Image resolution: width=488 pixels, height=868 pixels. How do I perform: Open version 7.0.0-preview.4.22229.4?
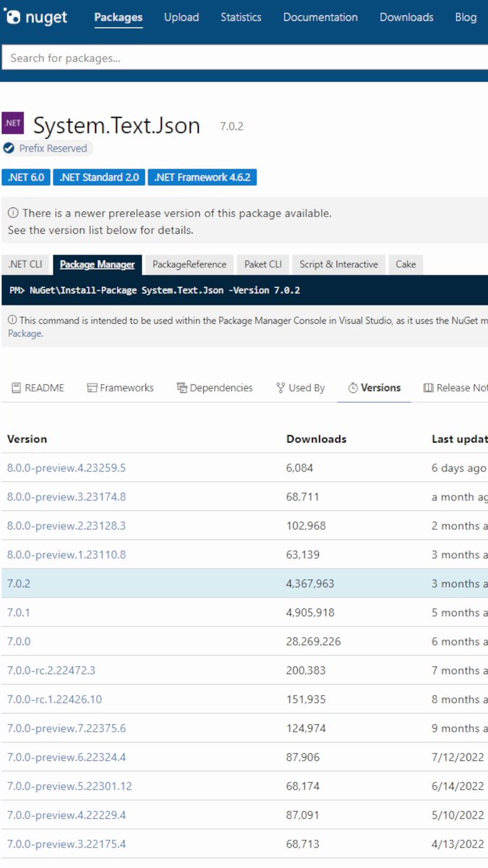[67, 815]
